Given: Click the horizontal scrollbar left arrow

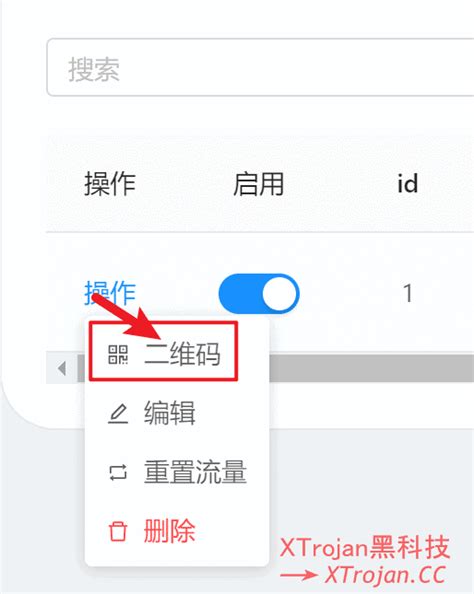Looking at the screenshot, I should point(62,368).
